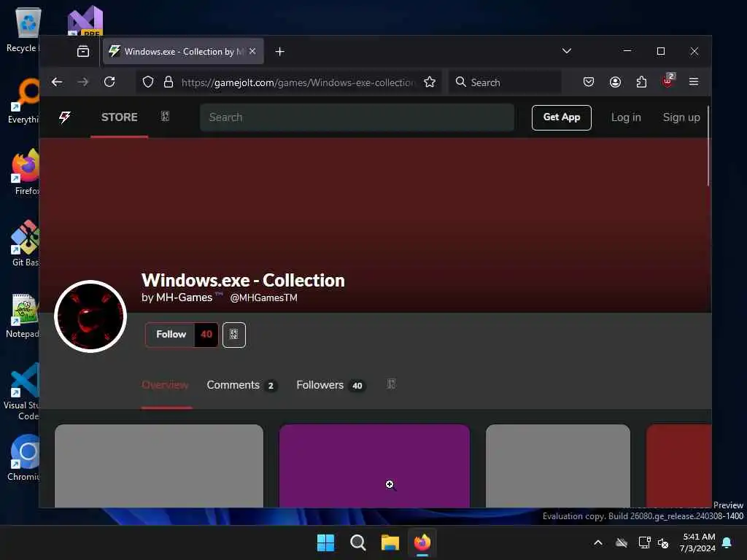Click the muted volume tray icon
This screenshot has height=560, width=747.
(x=663, y=542)
